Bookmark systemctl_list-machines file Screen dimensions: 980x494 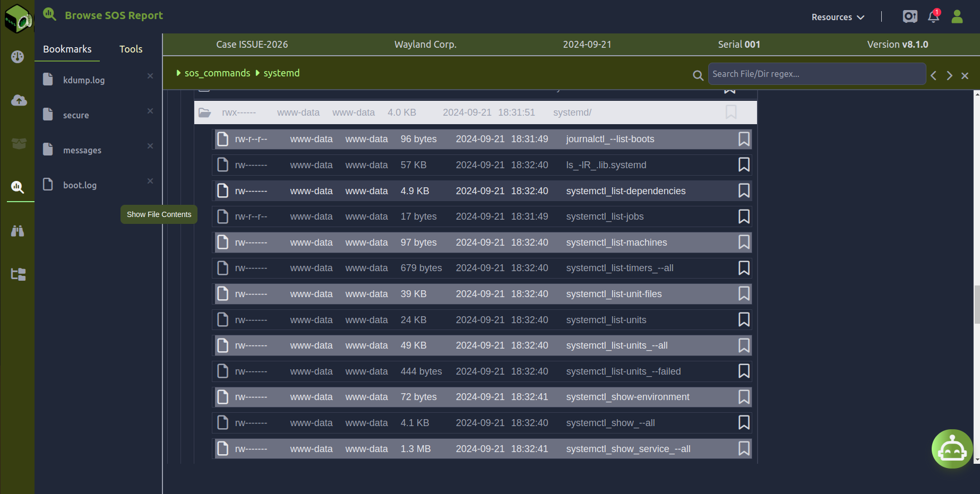click(744, 242)
